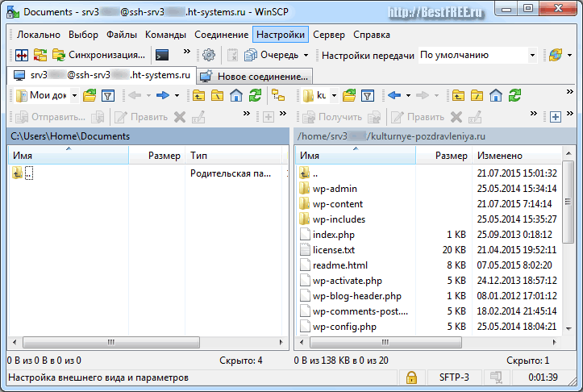Image resolution: width=583 pixels, height=392 pixels.
Task: Toggle the remote panel filter icon
Action: pyautogui.click(x=368, y=96)
